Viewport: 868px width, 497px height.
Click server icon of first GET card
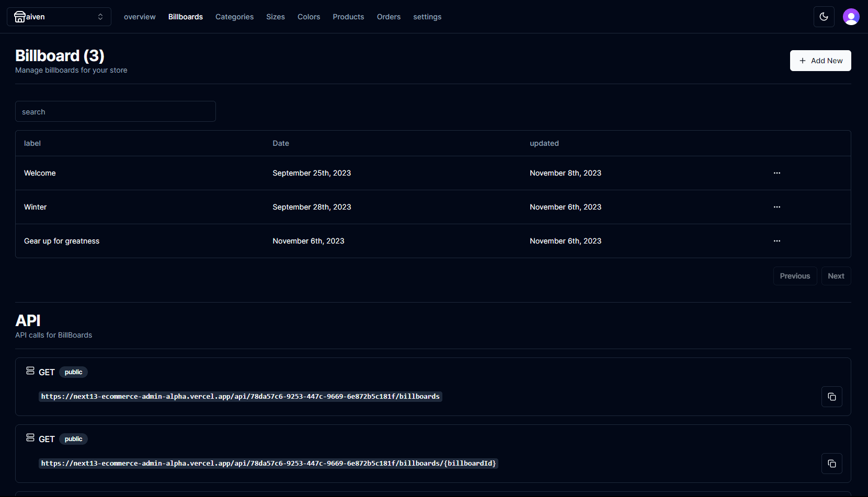[x=30, y=371]
